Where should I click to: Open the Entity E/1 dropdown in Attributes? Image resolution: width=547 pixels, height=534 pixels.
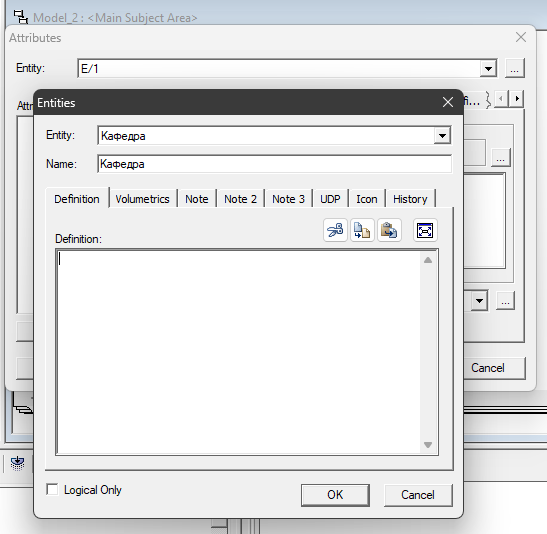click(x=488, y=68)
